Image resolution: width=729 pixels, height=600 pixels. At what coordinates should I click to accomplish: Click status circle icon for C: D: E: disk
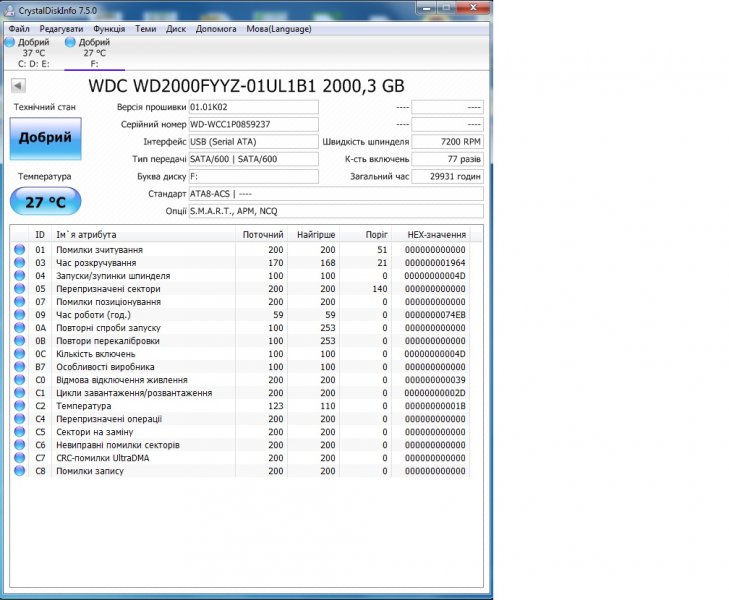pos(10,43)
